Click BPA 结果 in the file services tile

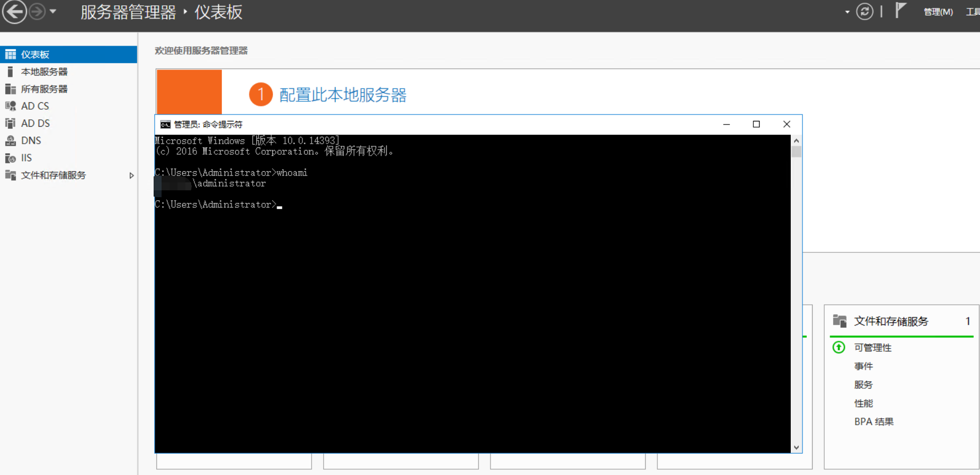tap(874, 422)
